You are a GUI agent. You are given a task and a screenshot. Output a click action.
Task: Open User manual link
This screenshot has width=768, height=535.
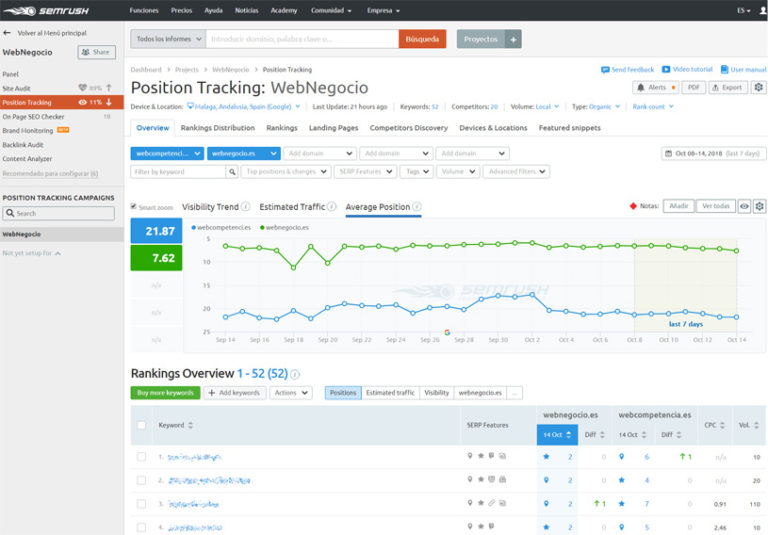tap(744, 70)
